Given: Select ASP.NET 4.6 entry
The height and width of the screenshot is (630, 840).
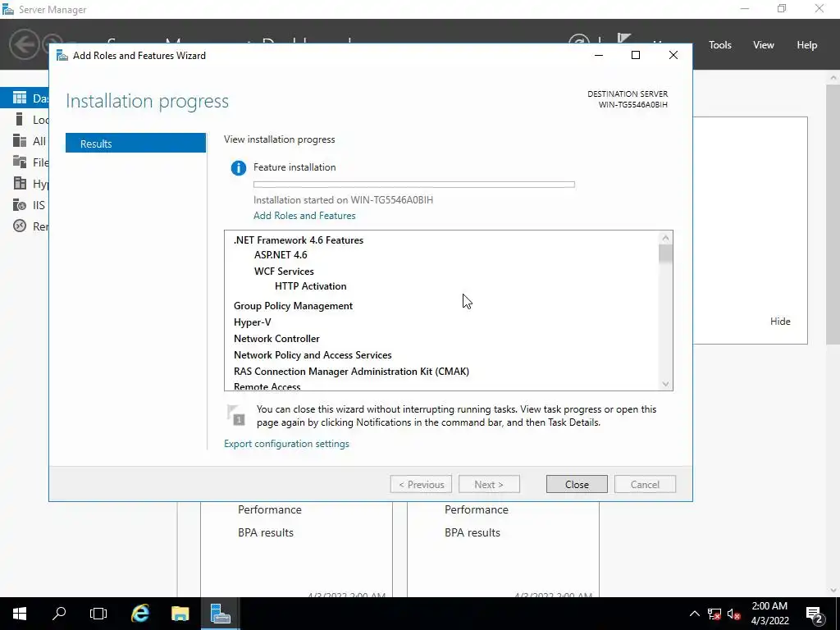Looking at the screenshot, I should click(281, 255).
